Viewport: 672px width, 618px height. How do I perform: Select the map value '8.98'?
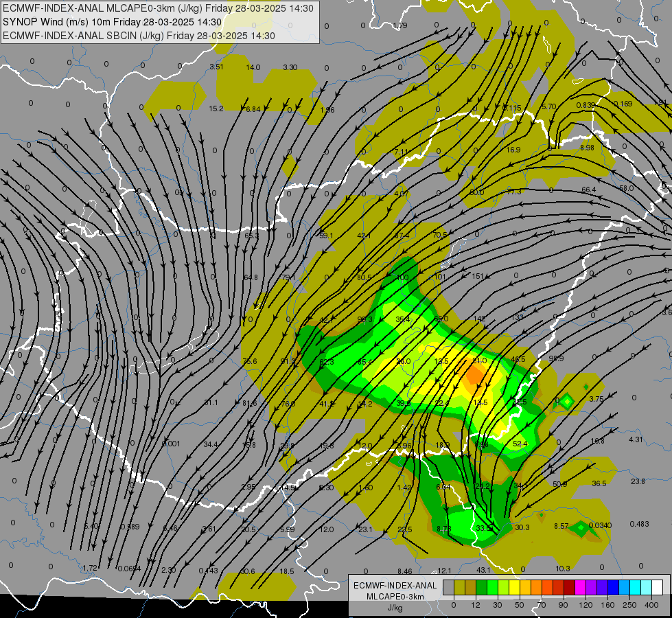[x=587, y=148]
